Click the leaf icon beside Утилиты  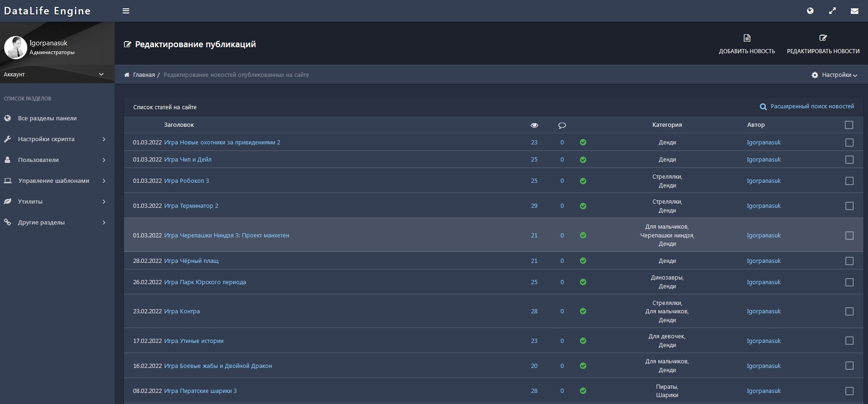pyautogui.click(x=7, y=201)
